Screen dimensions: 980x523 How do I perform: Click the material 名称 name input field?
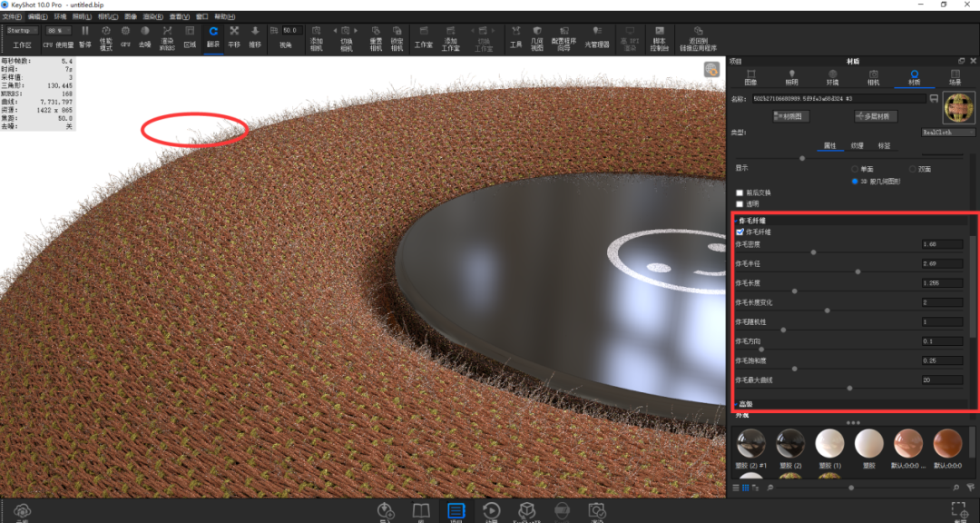point(838,99)
